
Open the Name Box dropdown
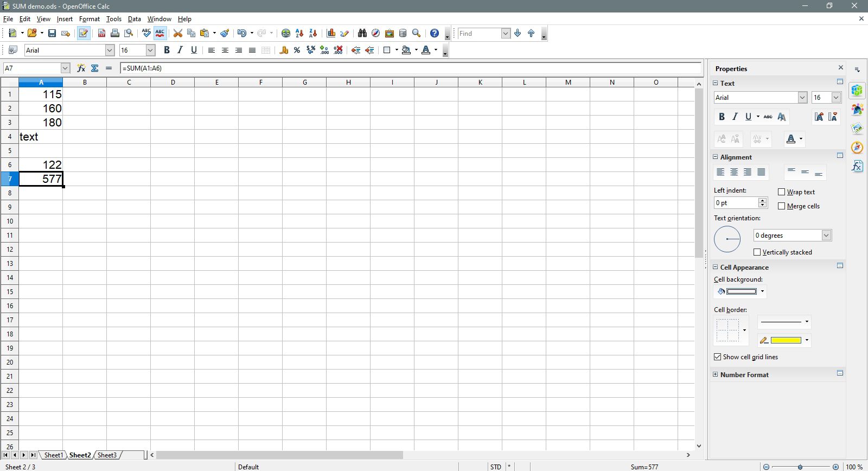65,68
